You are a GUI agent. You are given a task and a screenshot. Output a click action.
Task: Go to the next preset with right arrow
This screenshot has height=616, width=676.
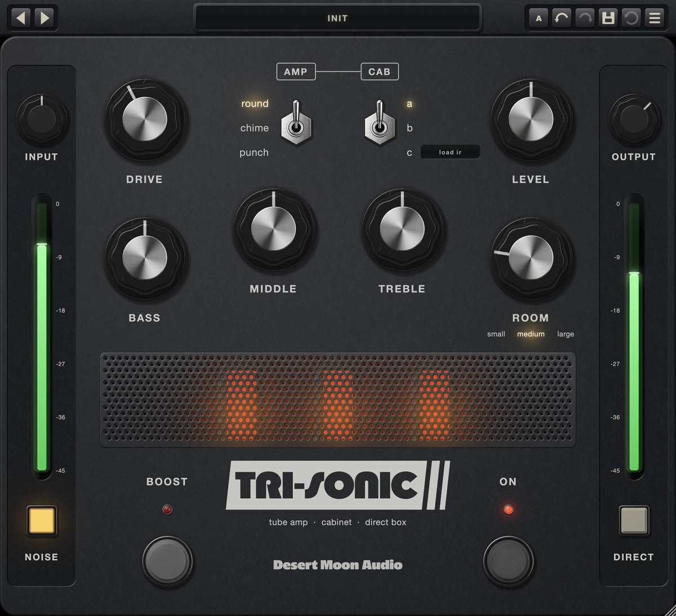(45, 18)
